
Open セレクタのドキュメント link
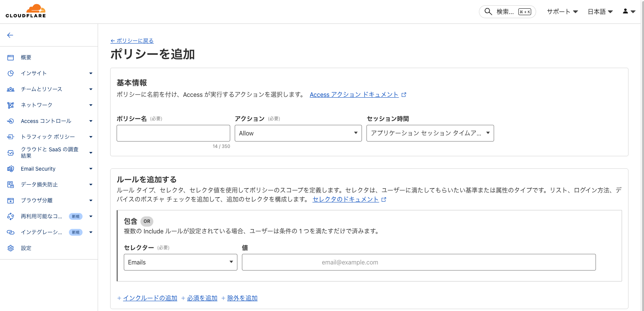346,199
